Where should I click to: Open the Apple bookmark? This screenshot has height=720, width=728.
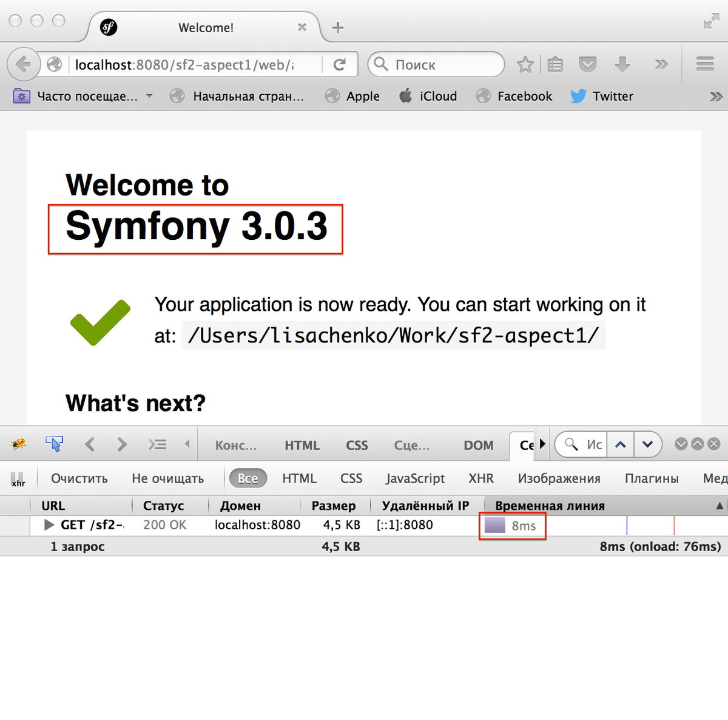(352, 96)
